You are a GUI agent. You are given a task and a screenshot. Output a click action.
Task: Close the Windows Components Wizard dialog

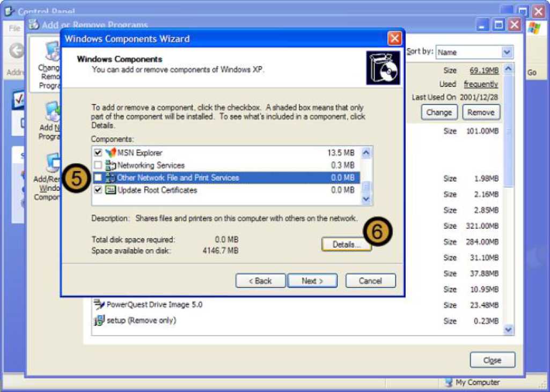(x=394, y=38)
